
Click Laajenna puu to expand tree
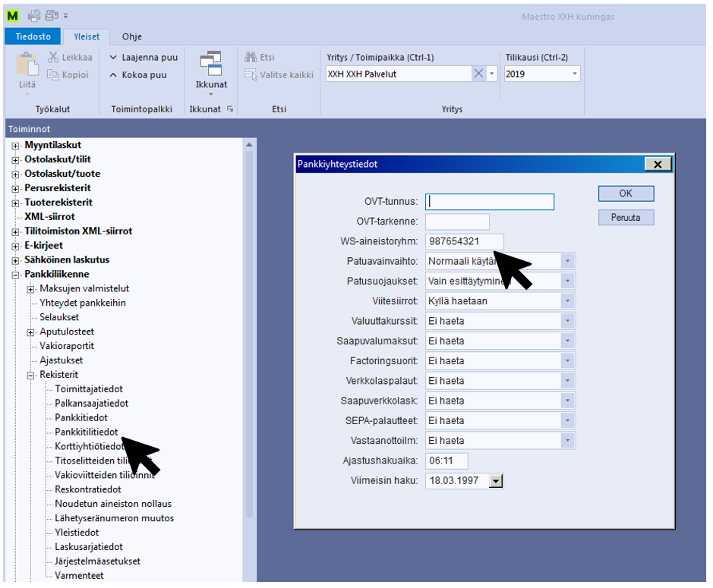coord(144,57)
